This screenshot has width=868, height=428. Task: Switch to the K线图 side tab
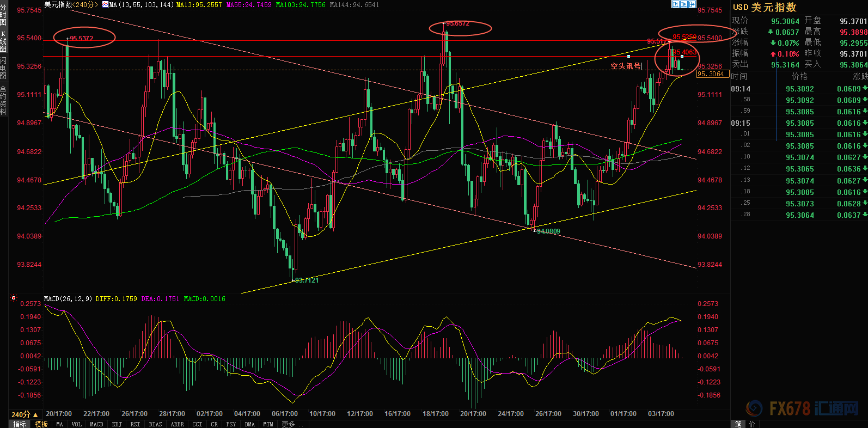click(x=3, y=42)
